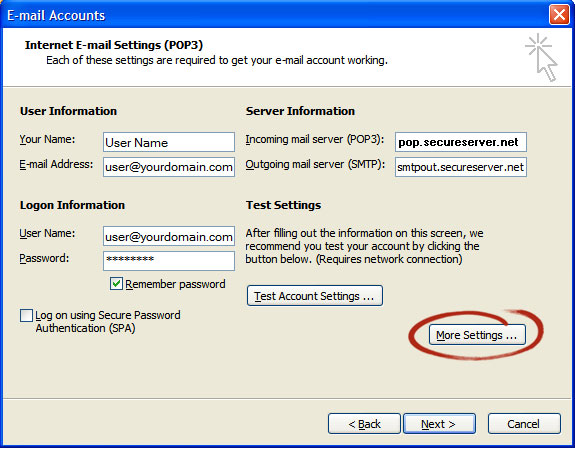
Task: Uncheck the Remember password checkbox
Action: tap(116, 284)
